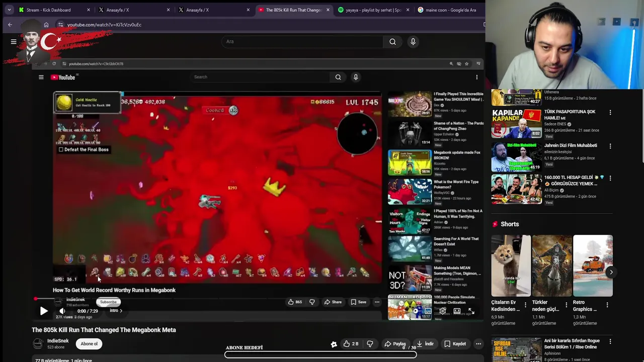Screen dimensions: 644x362
Task: Open options for Retro Graphics short
Action: point(607,305)
